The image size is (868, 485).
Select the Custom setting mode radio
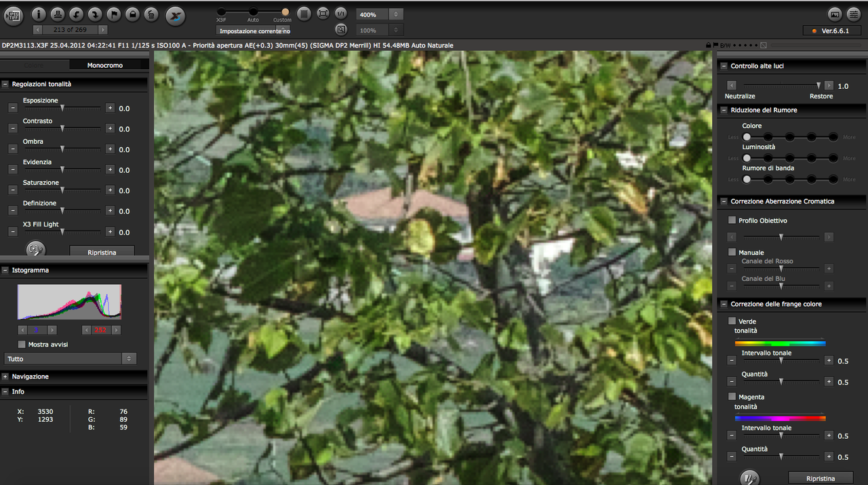(x=285, y=12)
